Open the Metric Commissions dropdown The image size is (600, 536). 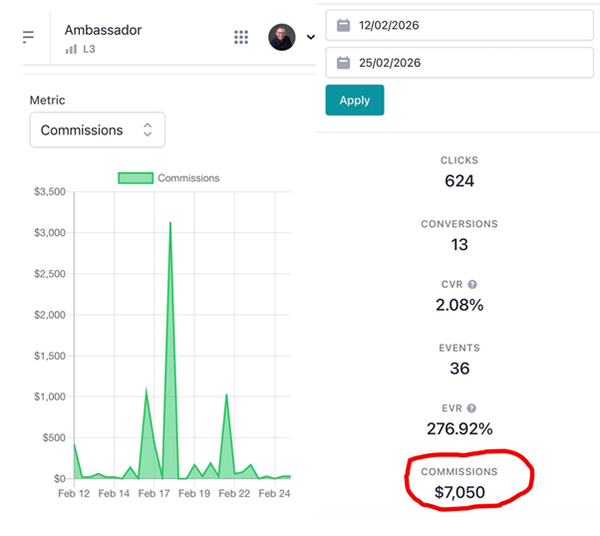pos(97,130)
